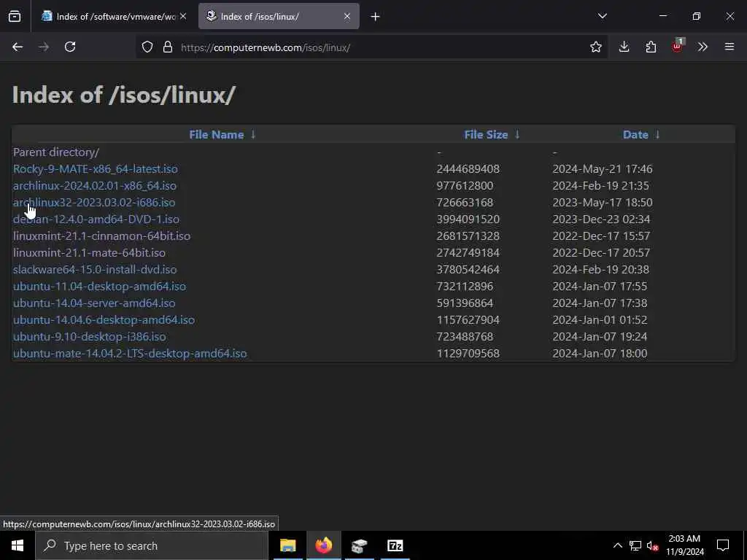This screenshot has width=747, height=560.
Task: Open the uBlock Origin extension icon
Action: (x=677, y=47)
